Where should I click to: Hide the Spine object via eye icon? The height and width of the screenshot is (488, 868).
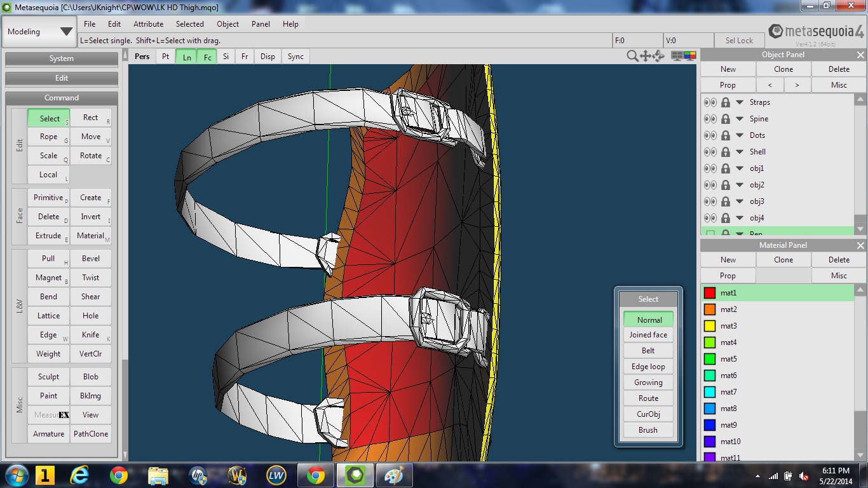[710, 119]
